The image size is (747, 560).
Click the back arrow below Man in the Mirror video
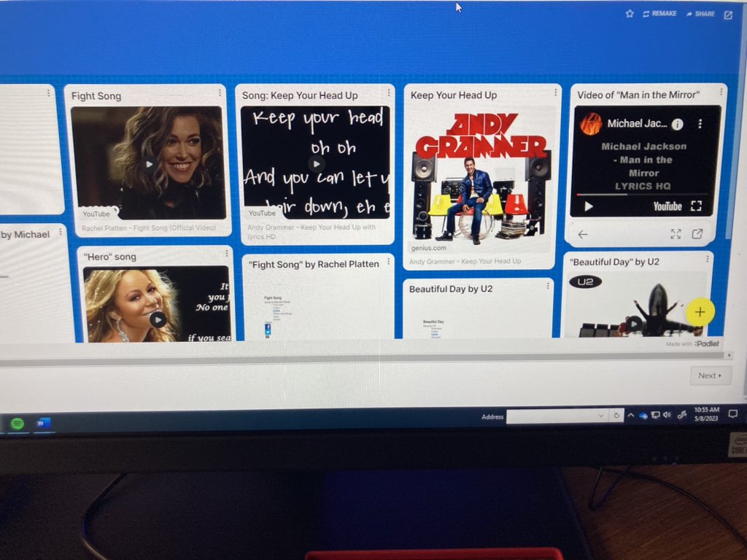click(x=583, y=234)
